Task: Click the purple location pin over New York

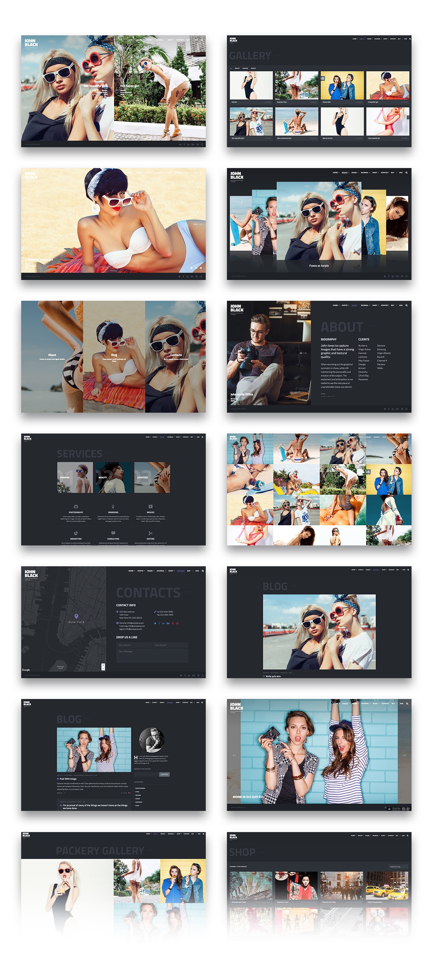Action: pyautogui.click(x=77, y=616)
